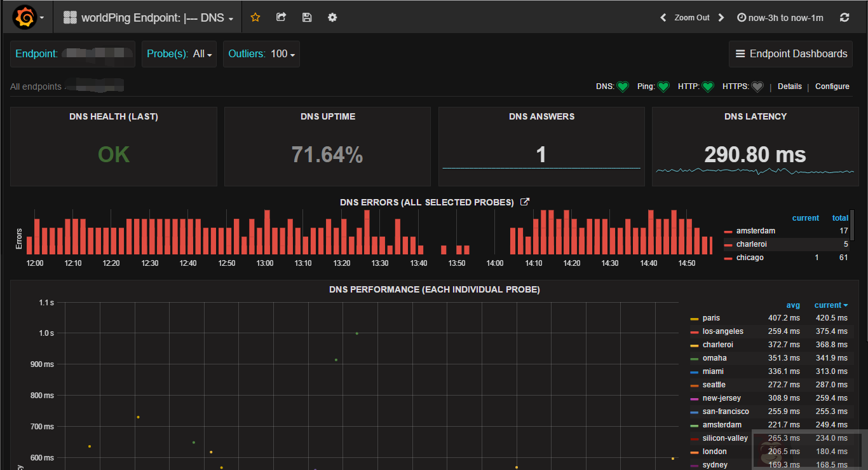
Task: Toggle miami series in performance legend
Action: coord(713,371)
